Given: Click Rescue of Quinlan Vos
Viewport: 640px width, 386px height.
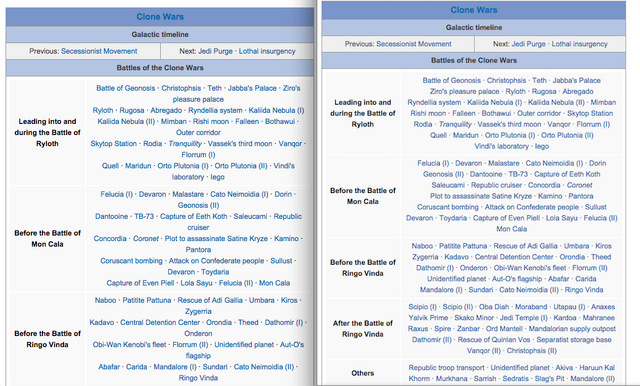Looking at the screenshot, I should click(494, 340).
